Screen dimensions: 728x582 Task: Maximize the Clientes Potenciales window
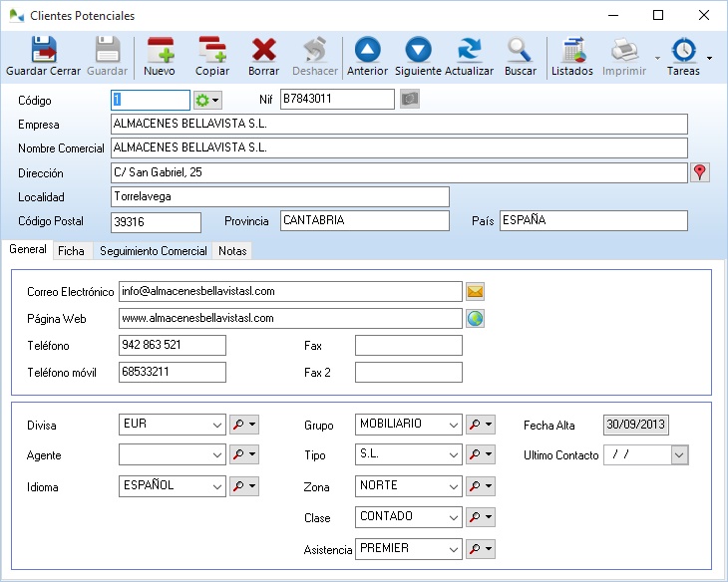point(658,15)
